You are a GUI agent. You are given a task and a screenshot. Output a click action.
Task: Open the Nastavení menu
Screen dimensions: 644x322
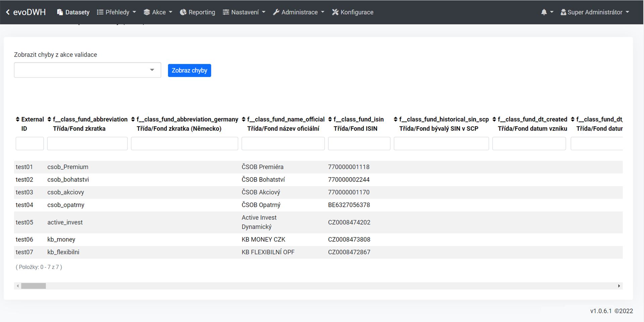click(244, 12)
